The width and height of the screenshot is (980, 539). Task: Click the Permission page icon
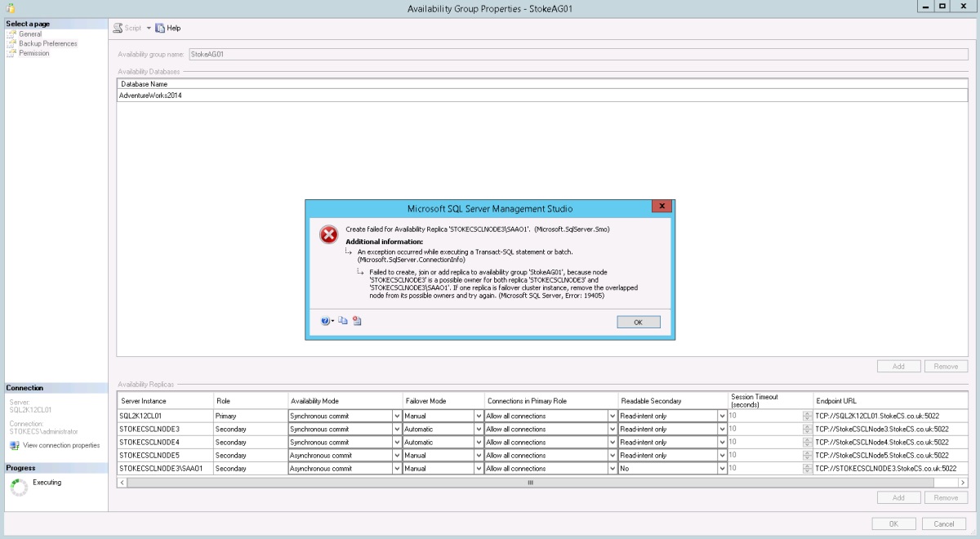tap(11, 53)
